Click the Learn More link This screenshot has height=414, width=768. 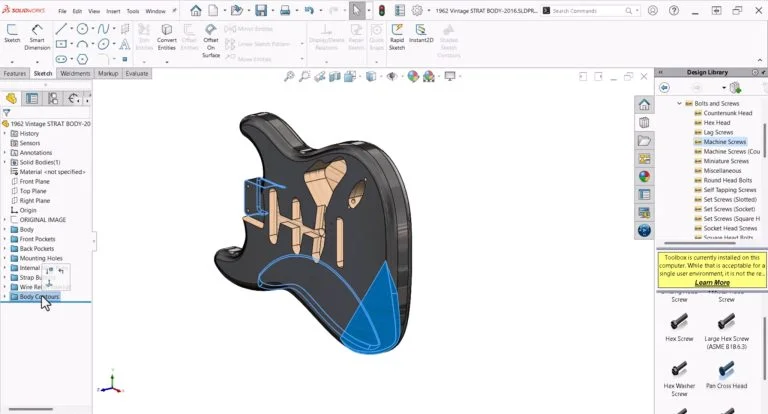(x=712, y=283)
